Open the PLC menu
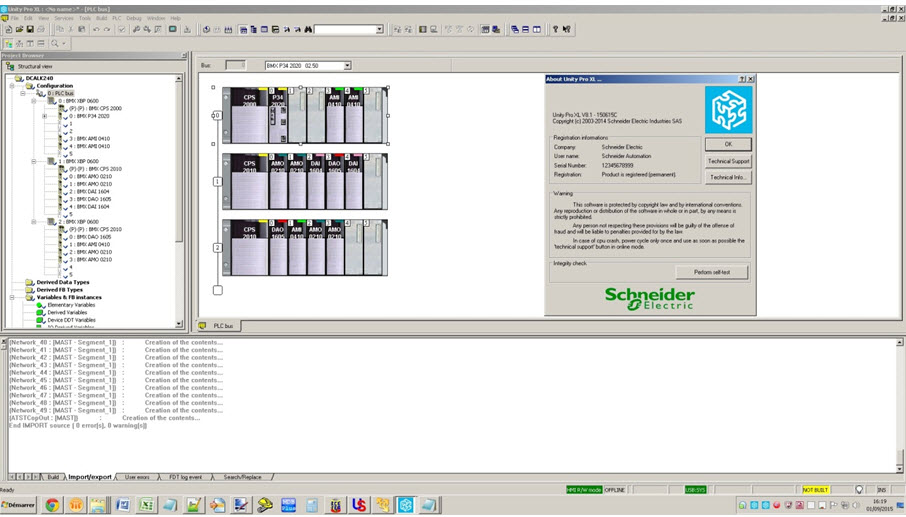906x517 pixels. coord(117,18)
